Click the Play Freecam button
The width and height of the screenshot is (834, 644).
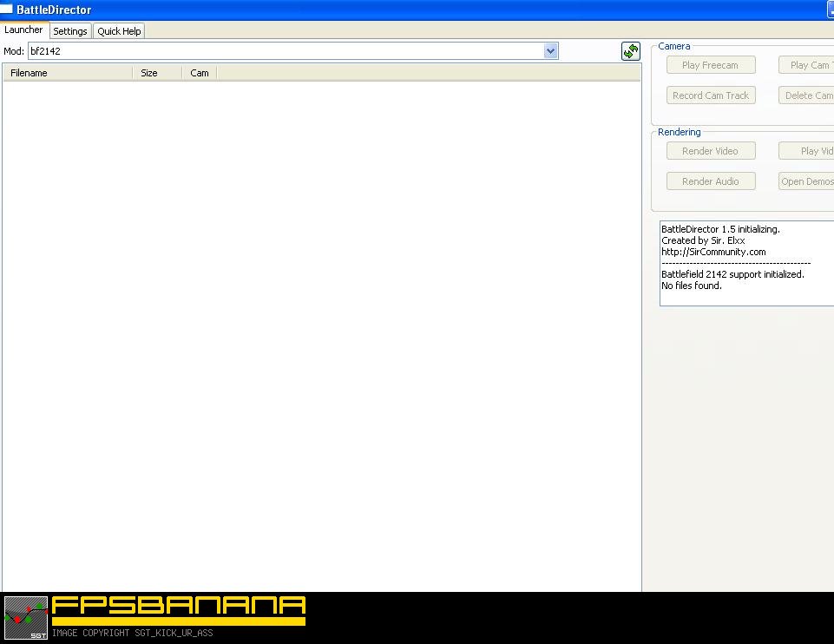pyautogui.click(x=711, y=65)
